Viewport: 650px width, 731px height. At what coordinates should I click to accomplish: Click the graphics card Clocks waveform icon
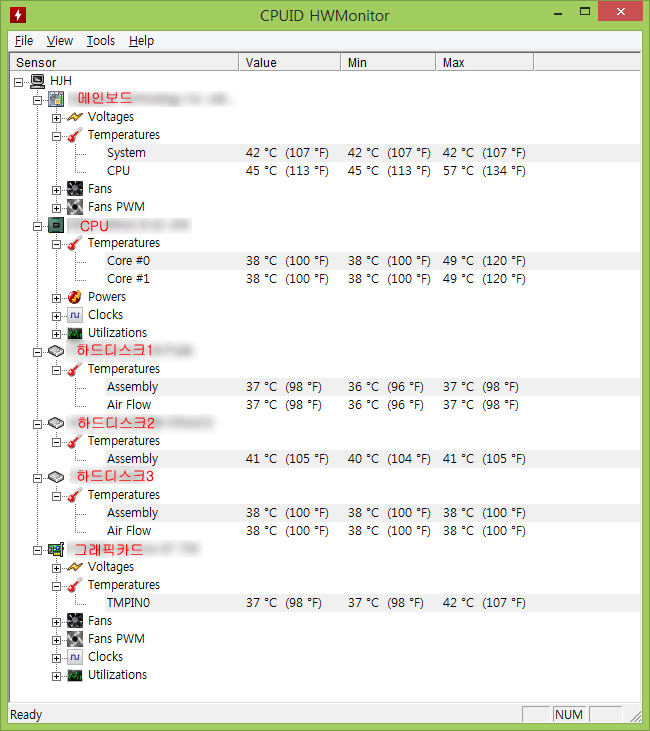(75, 657)
